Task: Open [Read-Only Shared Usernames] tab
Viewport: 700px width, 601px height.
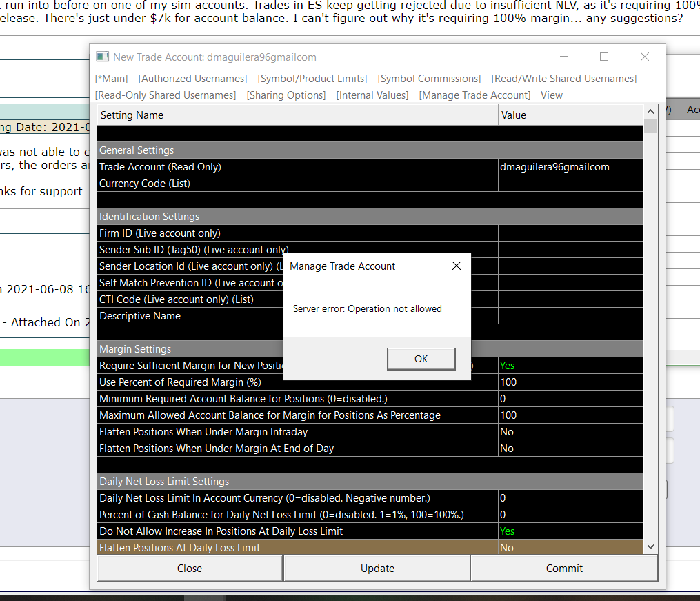Action: (x=166, y=95)
